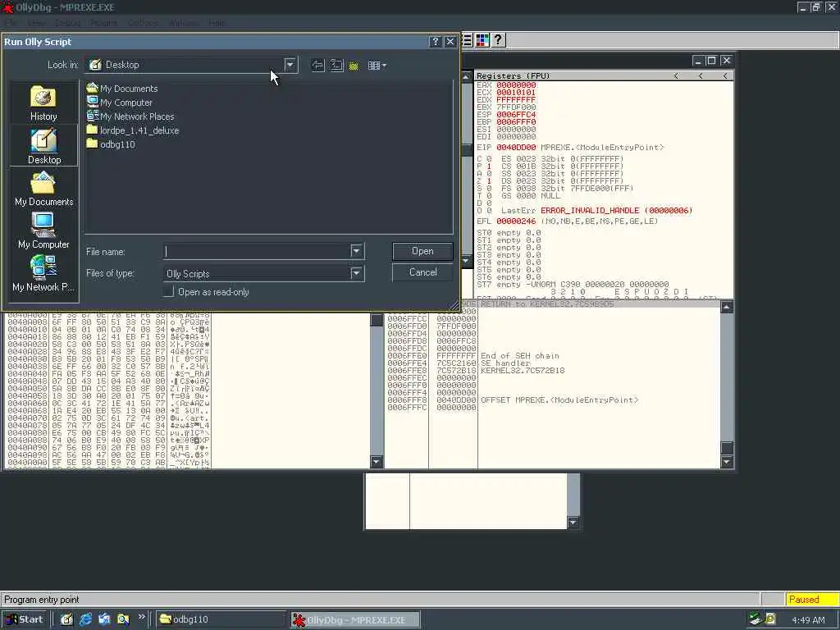This screenshot has width=840, height=630.
Task: Select My Documents in the file list
Action: [x=122, y=89]
